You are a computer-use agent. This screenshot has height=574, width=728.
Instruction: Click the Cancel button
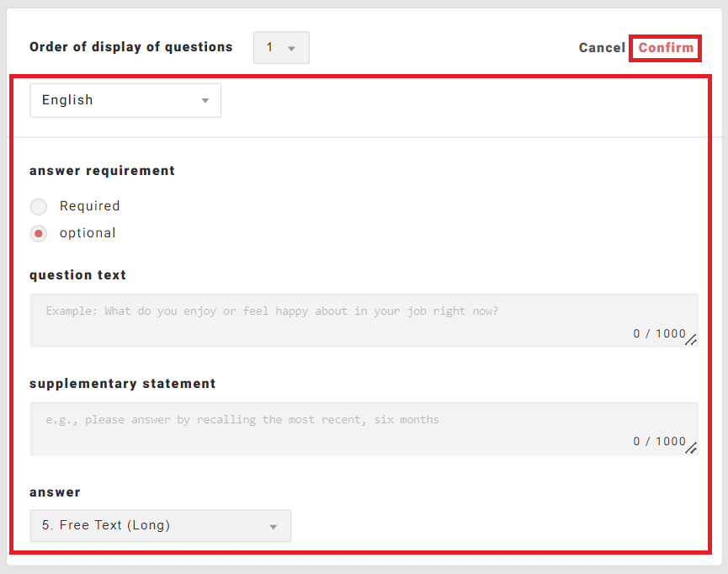pos(602,48)
